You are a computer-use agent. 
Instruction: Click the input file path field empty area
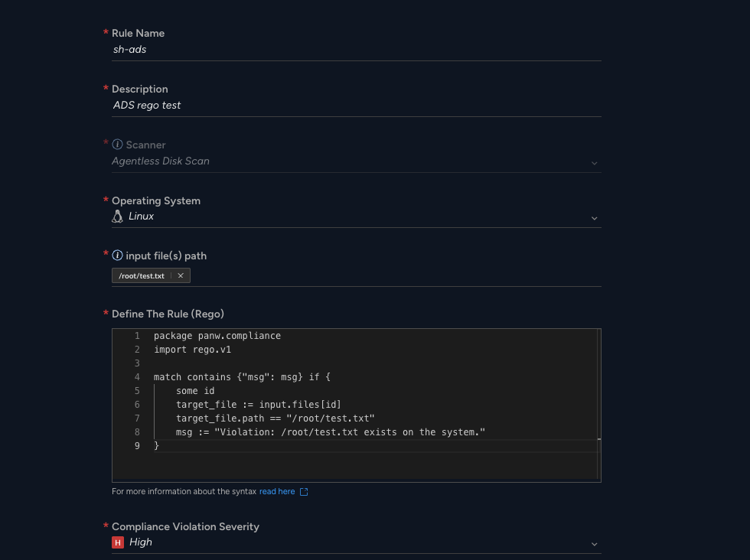click(396, 276)
